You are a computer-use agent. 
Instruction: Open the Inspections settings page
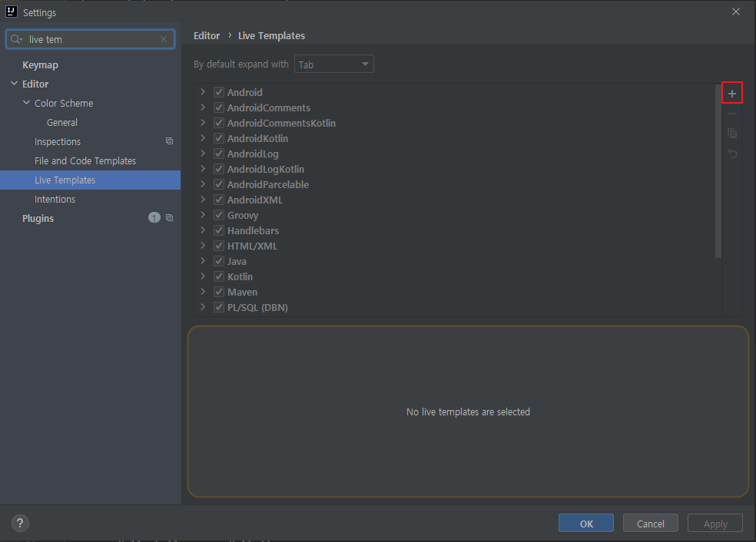coord(58,142)
